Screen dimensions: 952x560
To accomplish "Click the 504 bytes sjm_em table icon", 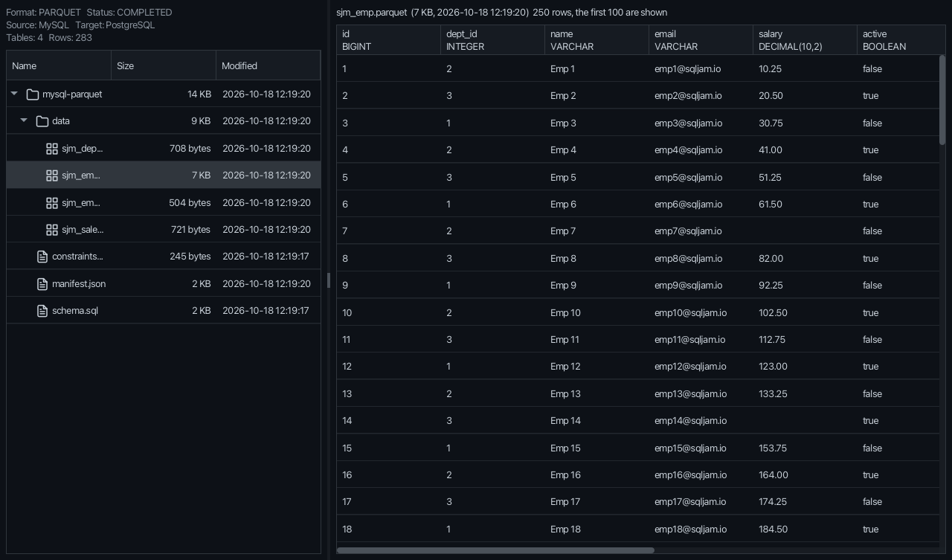I will [x=52, y=203].
